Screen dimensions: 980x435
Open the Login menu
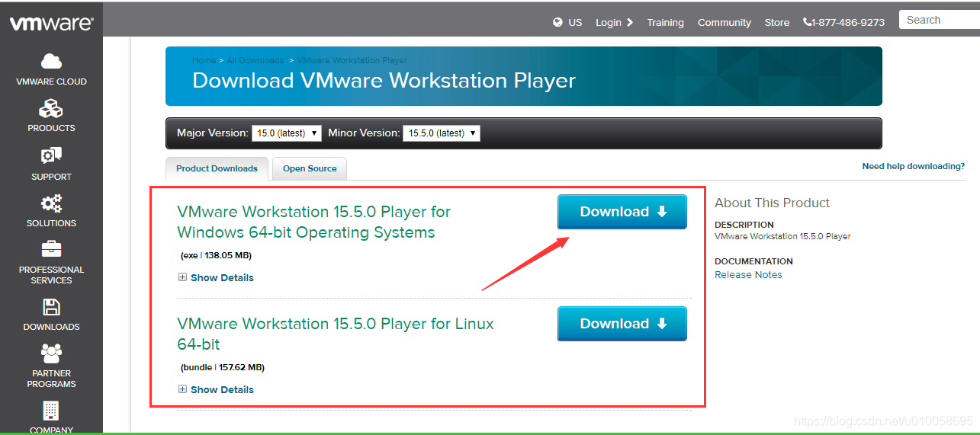[x=614, y=22]
